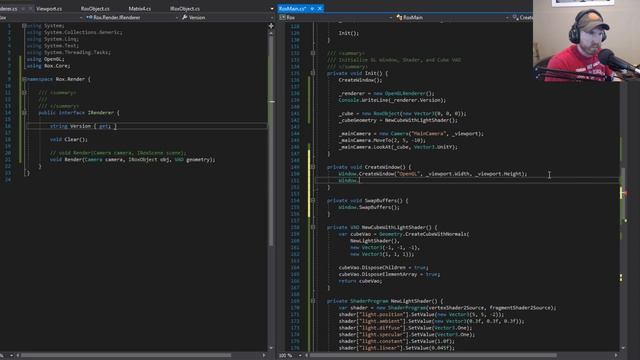Collapse the NewCubeWithLightShader() method

coord(313,227)
